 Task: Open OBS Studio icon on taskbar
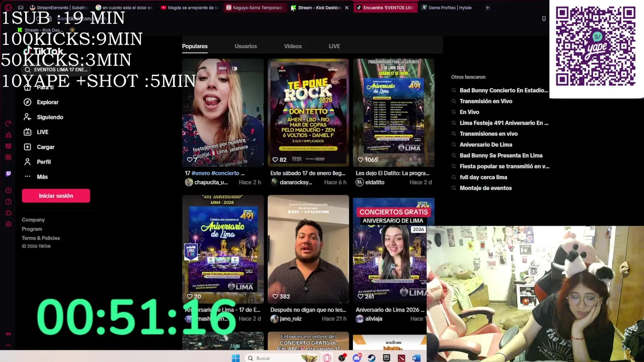coord(342,358)
